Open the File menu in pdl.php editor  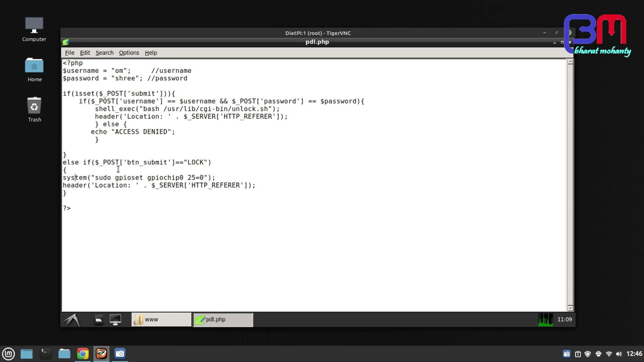(70, 53)
